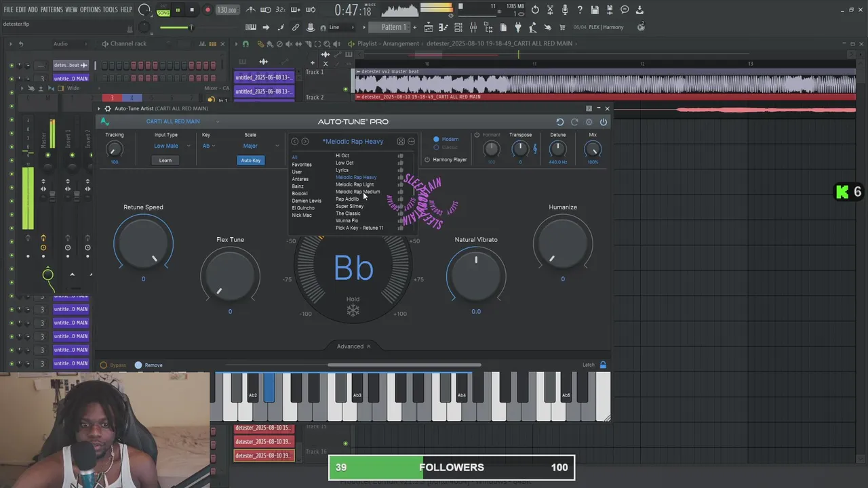The width and height of the screenshot is (868, 488).
Task: Click the save disk icon in toolbar
Action: 595,10
